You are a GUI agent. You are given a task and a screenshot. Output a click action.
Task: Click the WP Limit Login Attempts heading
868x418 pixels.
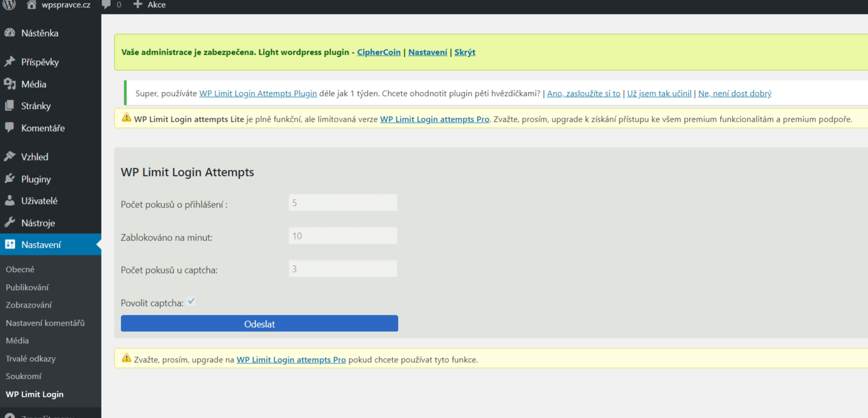pyautogui.click(x=187, y=172)
